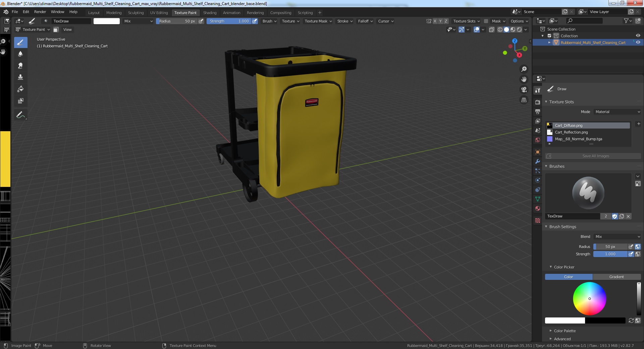The width and height of the screenshot is (644, 349).
Task: Open the World properties tab
Action: click(x=538, y=140)
